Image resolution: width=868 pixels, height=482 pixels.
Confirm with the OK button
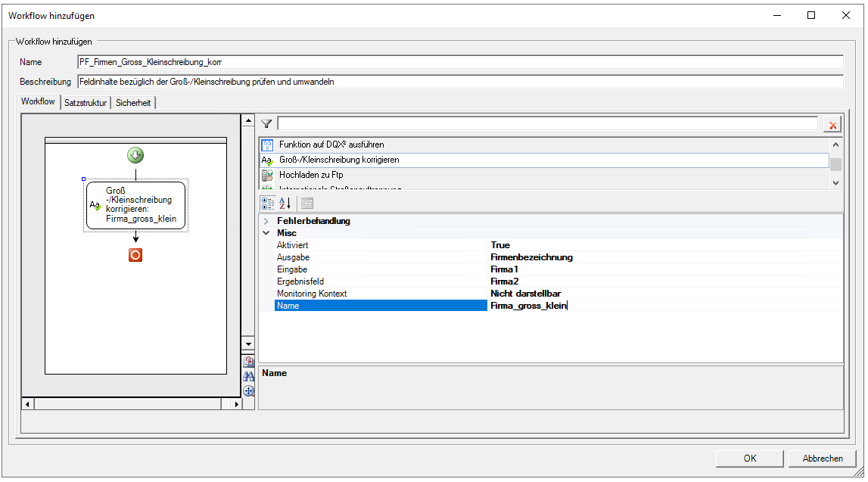tap(749, 459)
